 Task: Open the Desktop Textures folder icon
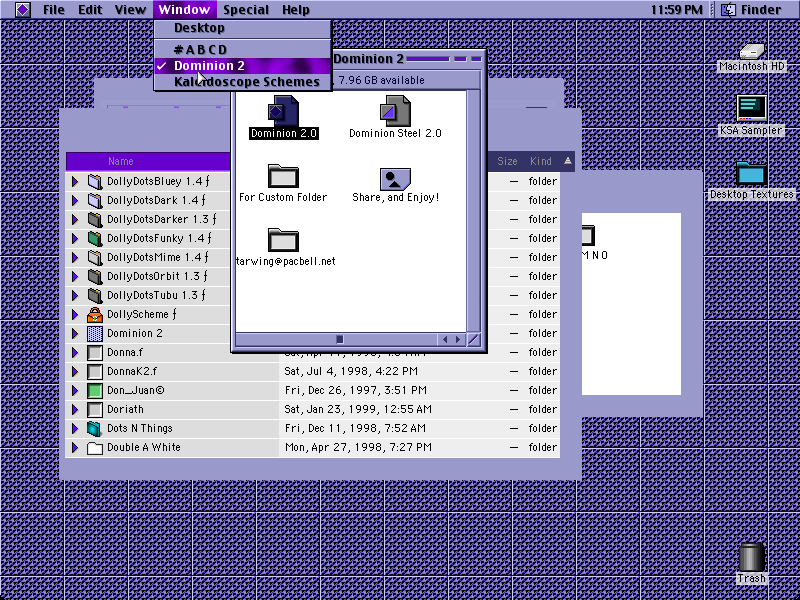pos(752,174)
